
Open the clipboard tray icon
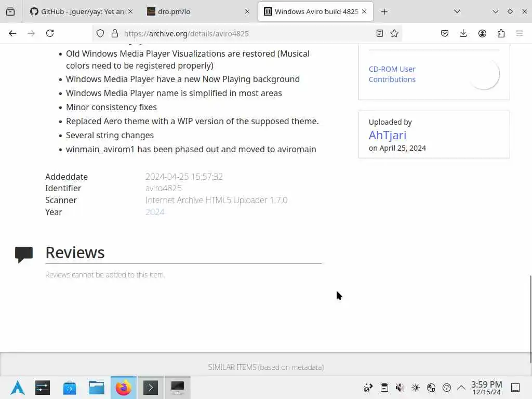coord(384,388)
